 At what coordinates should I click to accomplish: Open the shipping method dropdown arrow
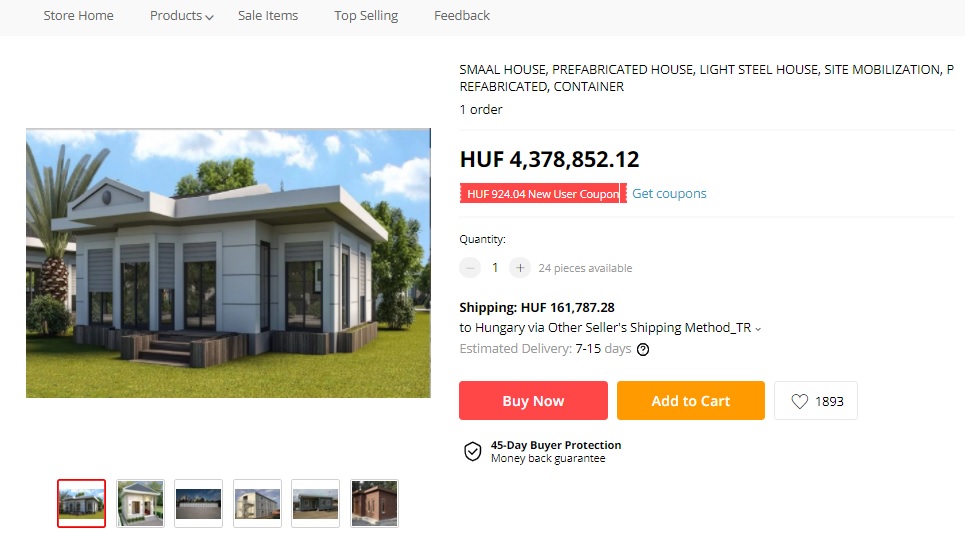pos(758,329)
